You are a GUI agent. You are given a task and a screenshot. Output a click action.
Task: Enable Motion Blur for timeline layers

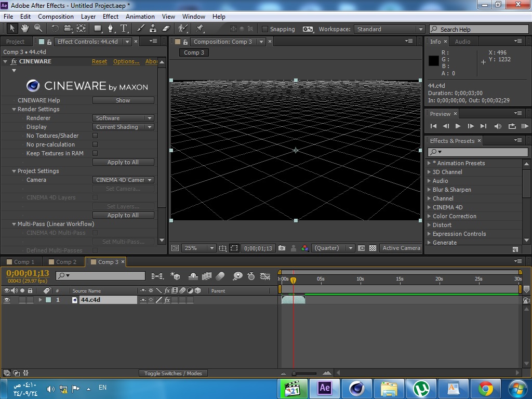(220, 276)
